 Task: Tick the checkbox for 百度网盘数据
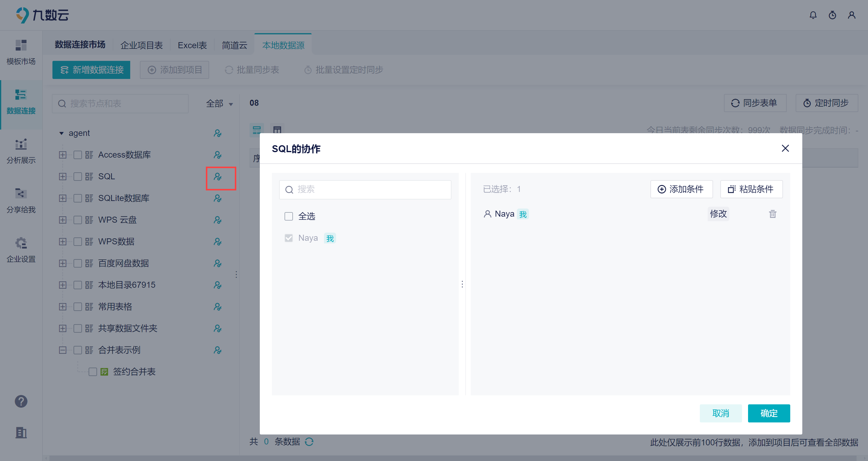(78, 263)
